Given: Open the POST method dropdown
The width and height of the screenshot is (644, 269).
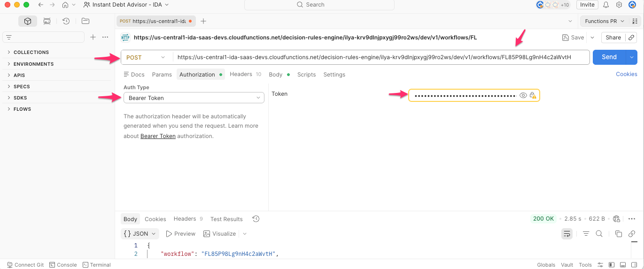Looking at the screenshot, I should 146,57.
